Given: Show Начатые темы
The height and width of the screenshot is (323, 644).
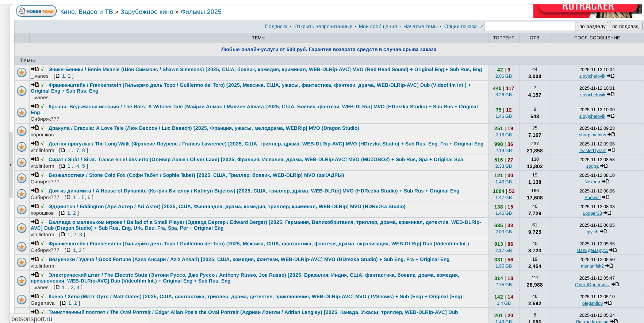Looking at the screenshot, I should tap(421, 26).
